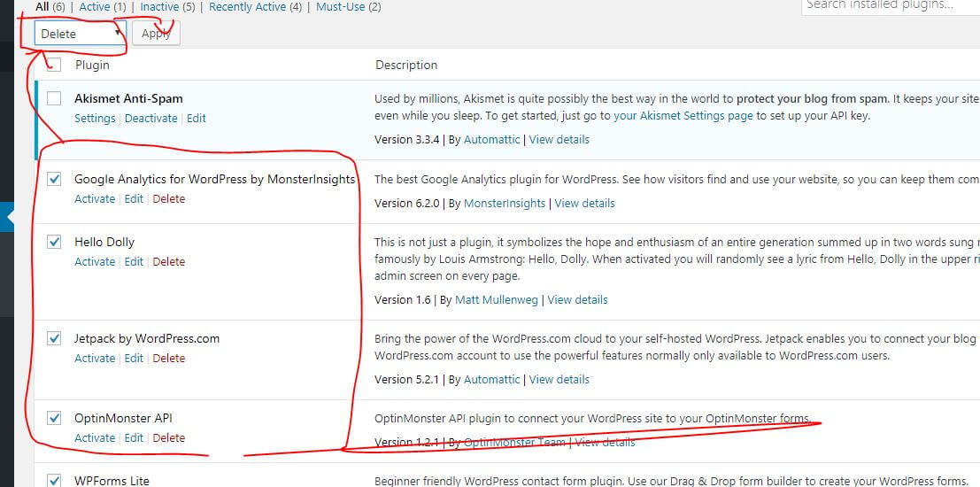
Task: Uncheck the WPForms Lite checkbox
Action: pyautogui.click(x=54, y=480)
